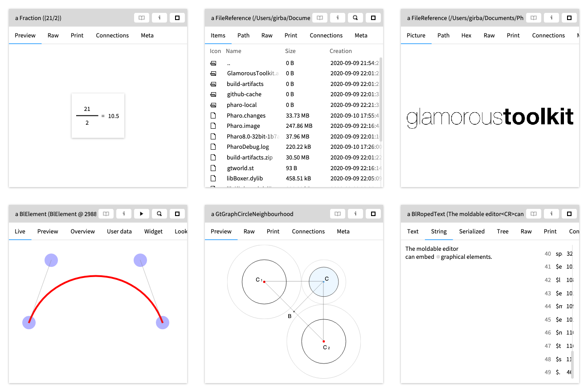Select the Pharo.changes file row
The image size is (588, 392).
tap(293, 115)
